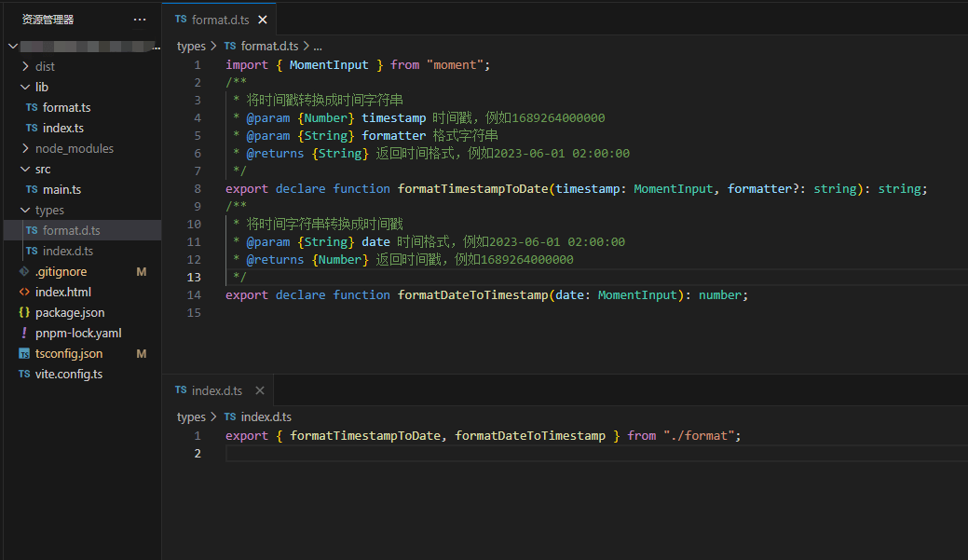
Task: Expand the node_modules folder
Action: click(25, 148)
